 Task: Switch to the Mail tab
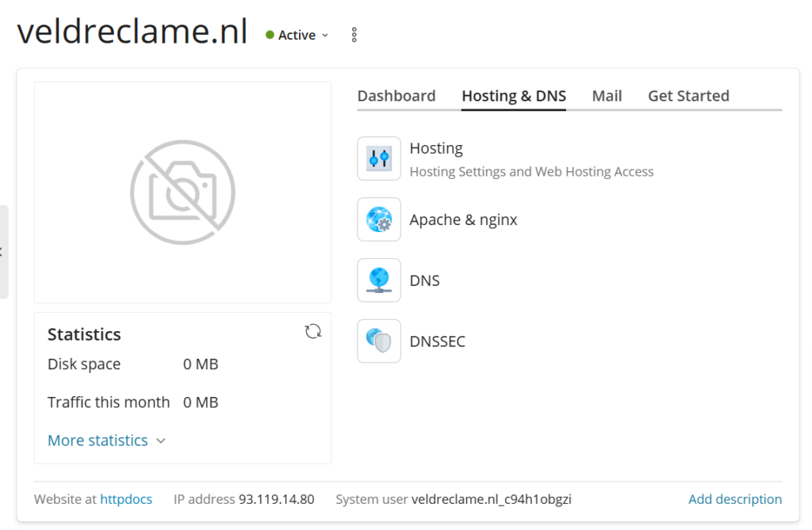[x=607, y=95]
